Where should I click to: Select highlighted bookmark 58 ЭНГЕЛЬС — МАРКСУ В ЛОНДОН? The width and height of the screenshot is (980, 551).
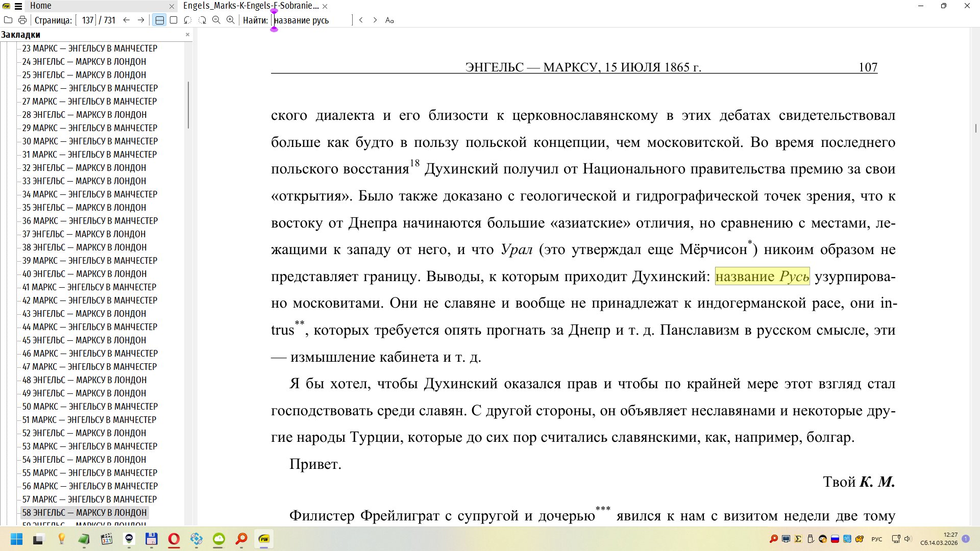click(84, 513)
